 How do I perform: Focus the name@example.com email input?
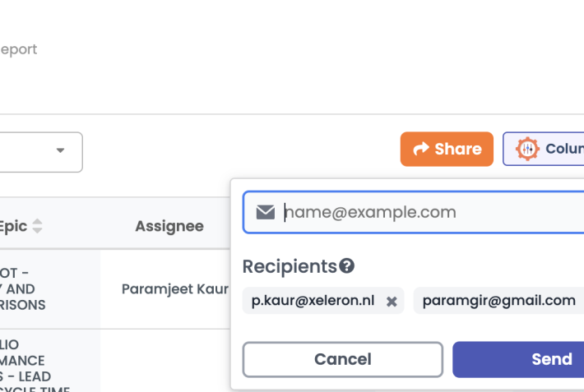tap(428, 213)
